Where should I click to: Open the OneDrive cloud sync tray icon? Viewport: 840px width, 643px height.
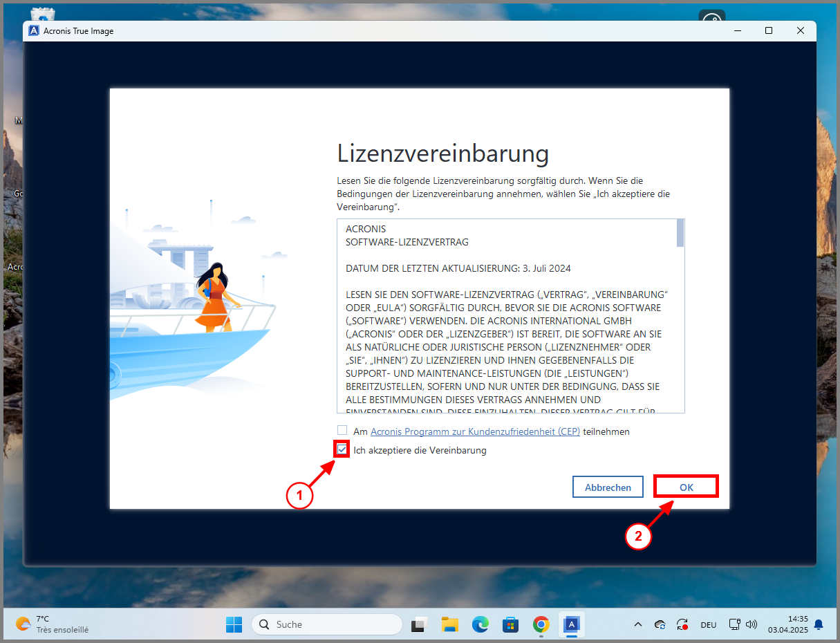pyautogui.click(x=660, y=624)
